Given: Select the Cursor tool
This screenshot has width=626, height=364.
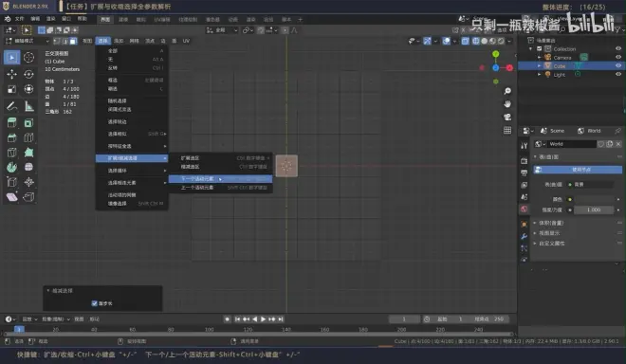Looking at the screenshot, I should click(28, 58).
